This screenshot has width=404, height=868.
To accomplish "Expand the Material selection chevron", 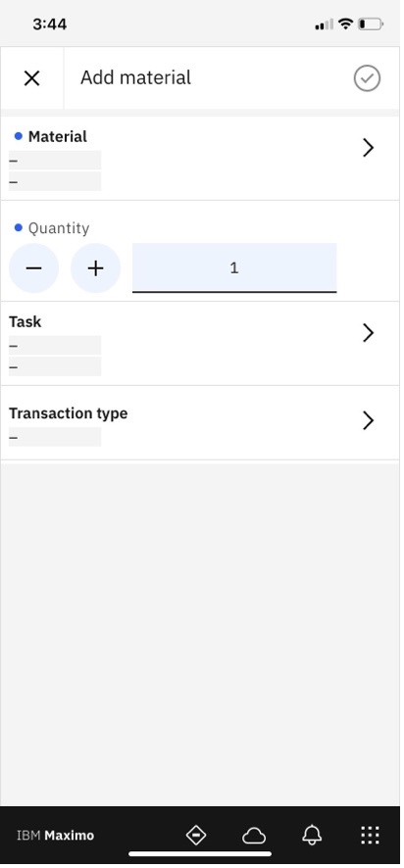I will point(368,148).
